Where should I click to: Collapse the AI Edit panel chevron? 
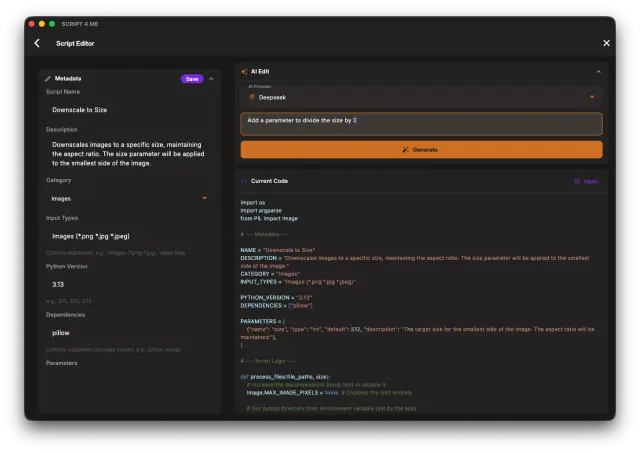pyautogui.click(x=598, y=72)
